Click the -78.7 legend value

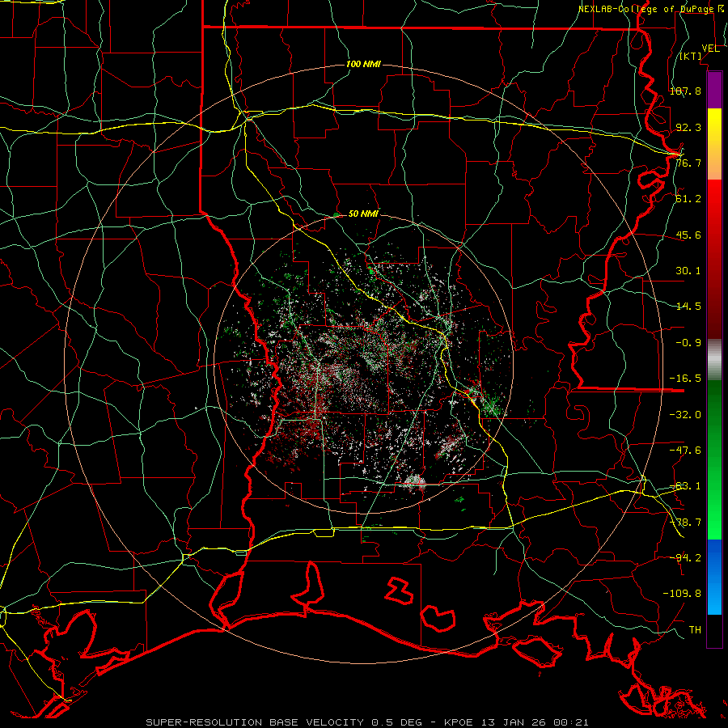coord(685,523)
